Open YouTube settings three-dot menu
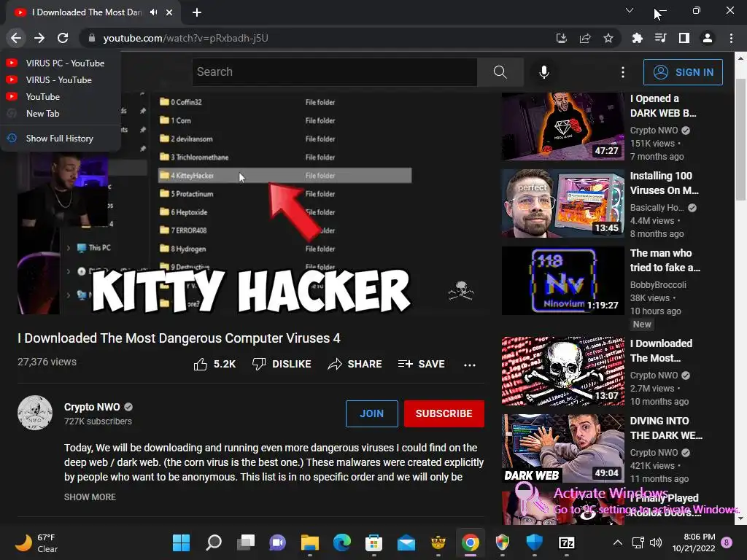 tap(623, 72)
